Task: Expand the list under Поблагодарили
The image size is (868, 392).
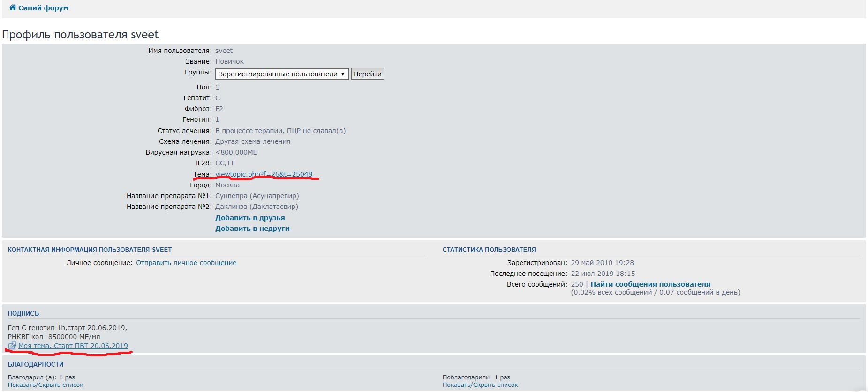Action: 480,385
